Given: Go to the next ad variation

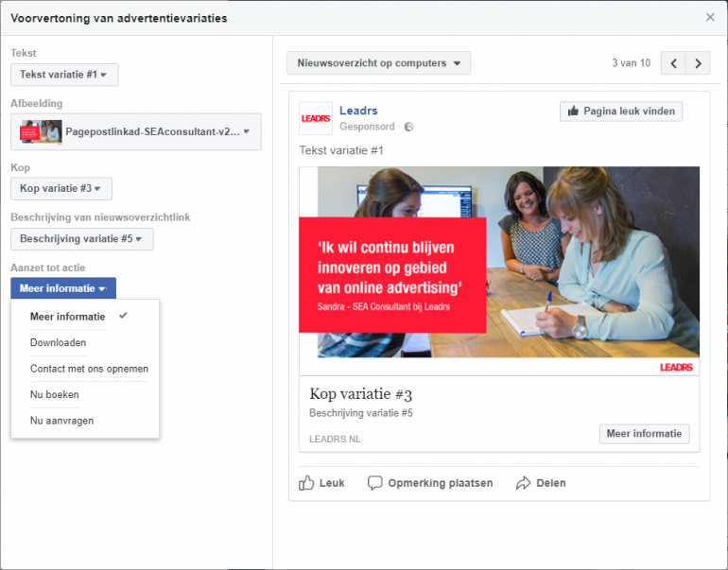Looking at the screenshot, I should 698,63.
